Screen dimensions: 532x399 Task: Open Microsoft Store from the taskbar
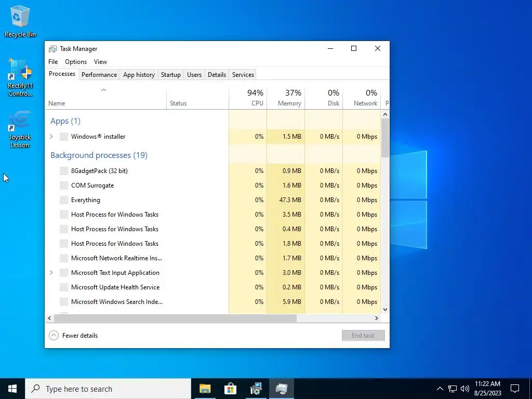coord(230,389)
